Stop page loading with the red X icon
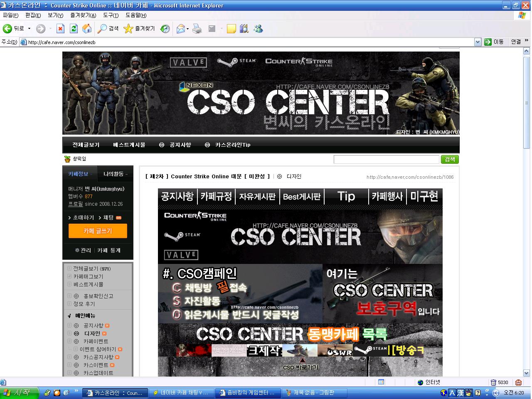532x399 pixels. click(60, 29)
